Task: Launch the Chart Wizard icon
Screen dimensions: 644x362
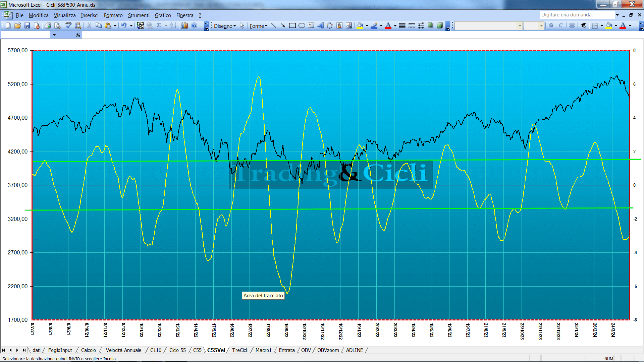Action: coord(185,26)
